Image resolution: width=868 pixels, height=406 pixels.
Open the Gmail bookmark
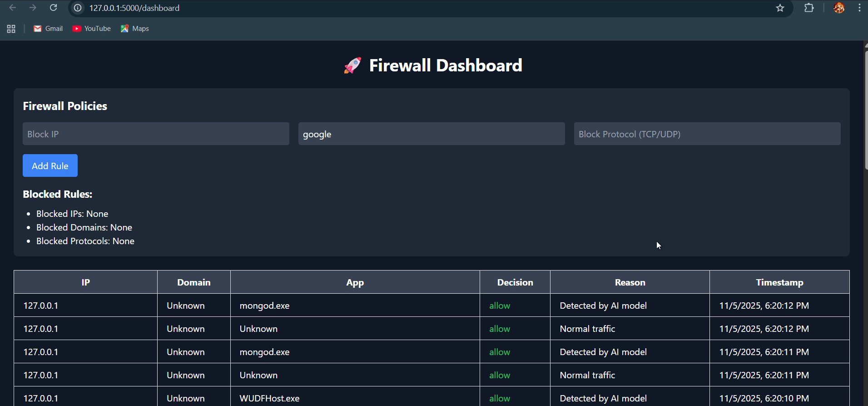coord(48,29)
